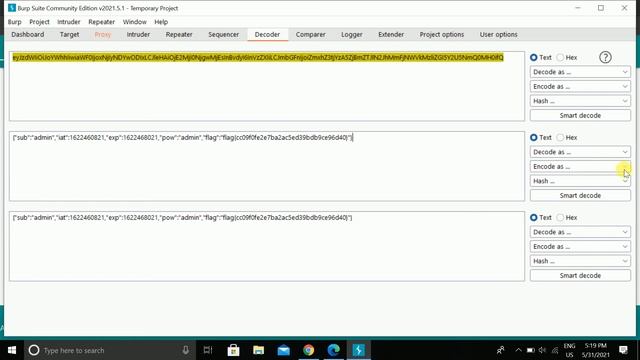Switch to the Logger tab

(351, 35)
